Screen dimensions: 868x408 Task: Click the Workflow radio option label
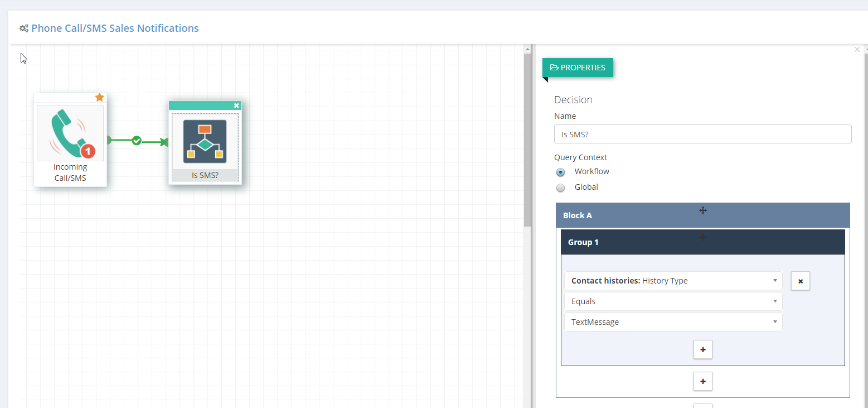tap(592, 171)
